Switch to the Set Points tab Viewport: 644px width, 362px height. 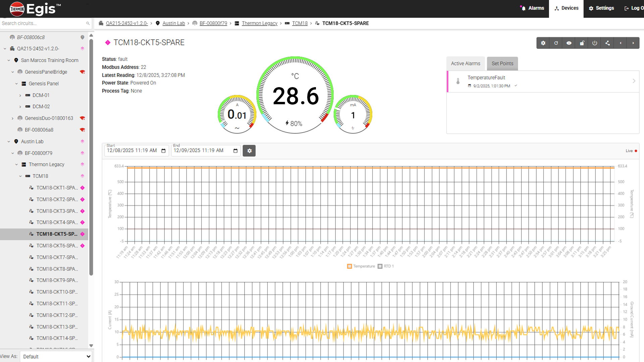pos(502,63)
